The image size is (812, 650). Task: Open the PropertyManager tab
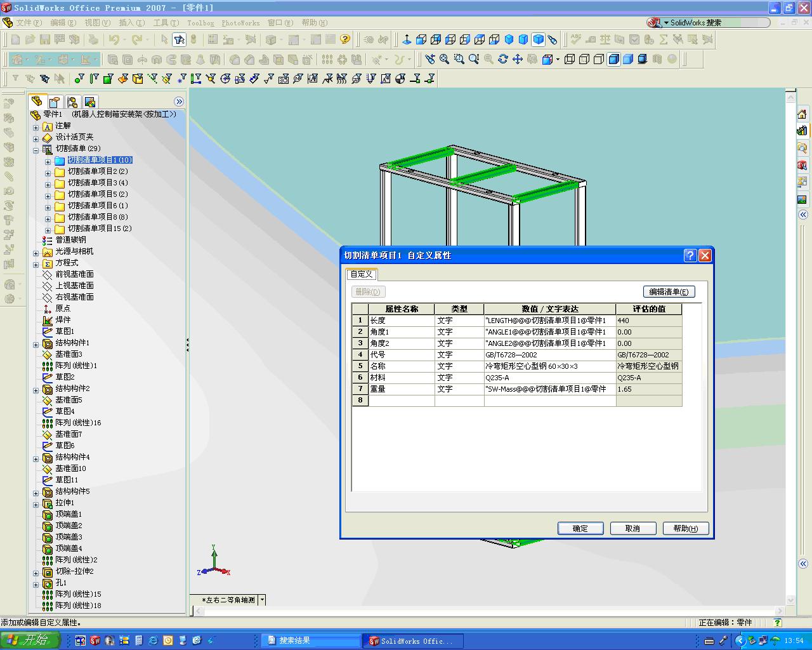[x=55, y=102]
